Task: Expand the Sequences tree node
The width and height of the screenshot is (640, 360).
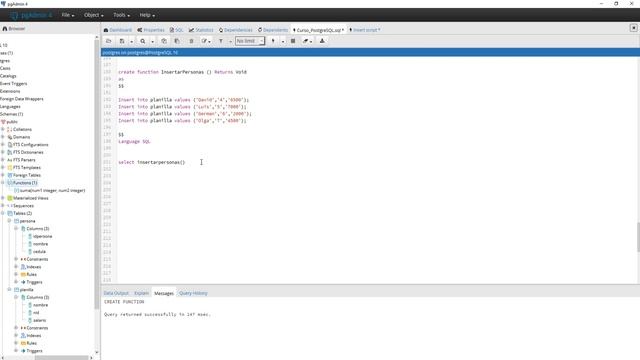Action: click(3, 206)
